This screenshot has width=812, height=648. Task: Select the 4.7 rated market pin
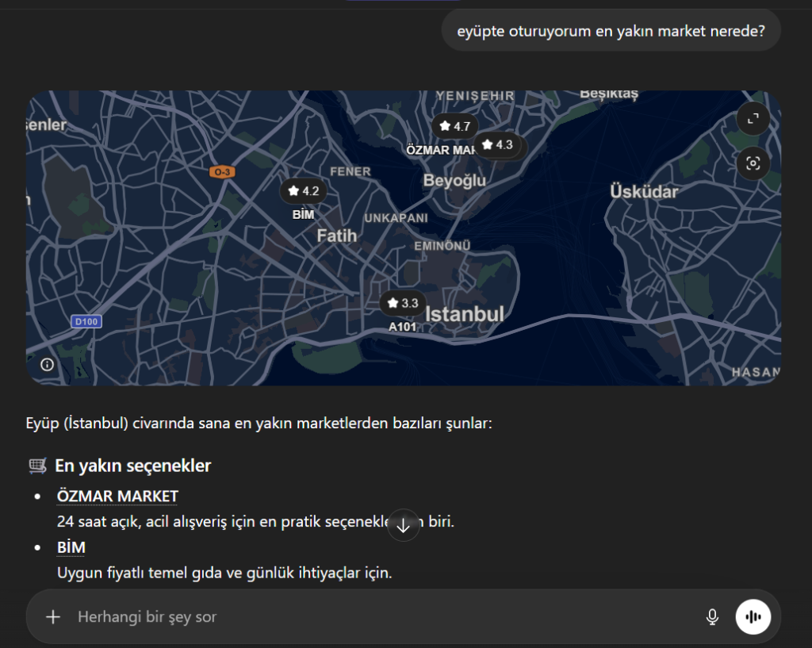click(455, 125)
